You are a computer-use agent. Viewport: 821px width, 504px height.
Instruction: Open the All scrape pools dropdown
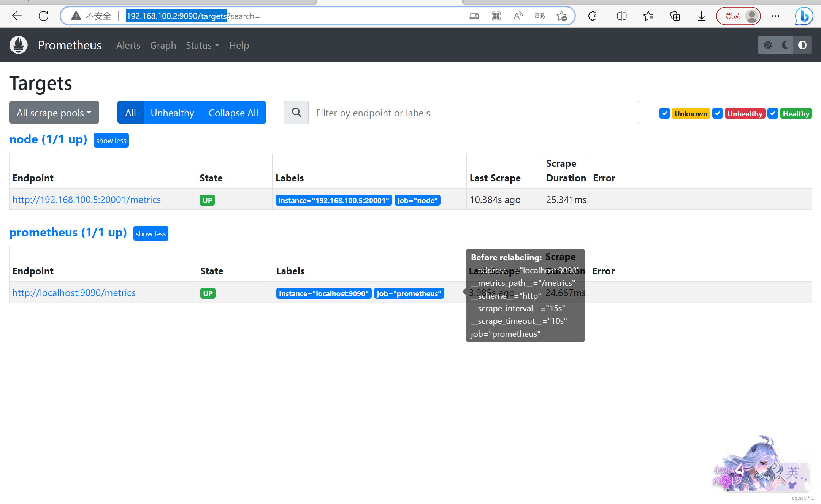[x=54, y=113]
